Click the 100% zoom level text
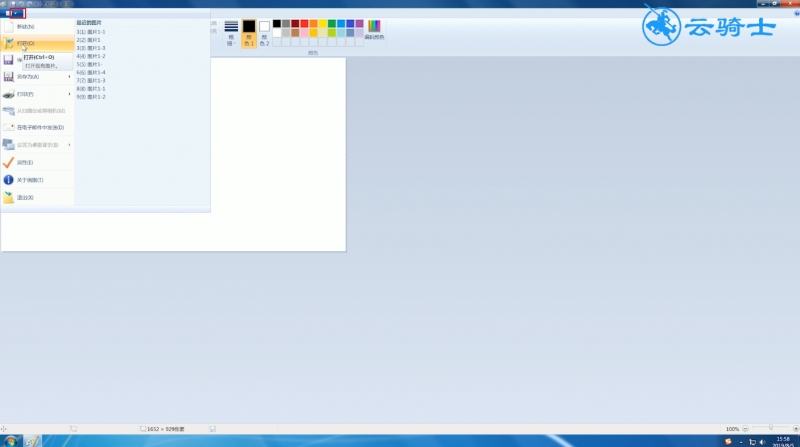This screenshot has width=800, height=447. tap(732, 429)
